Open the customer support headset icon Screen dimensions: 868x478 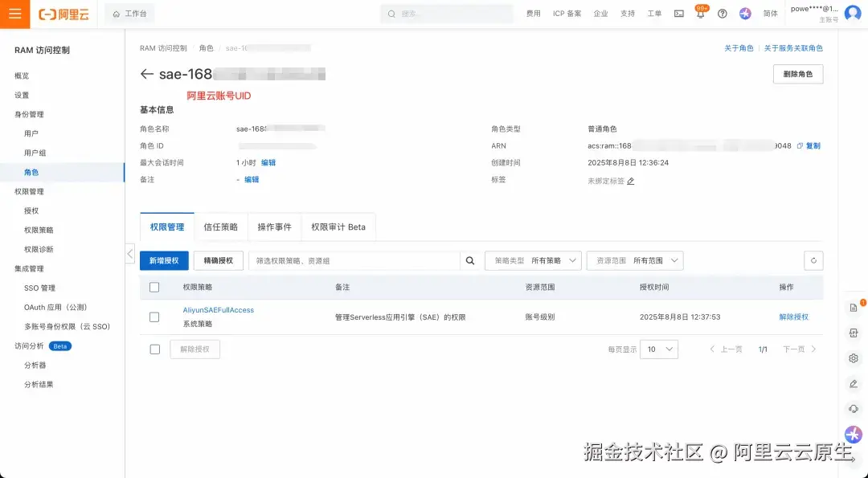click(x=853, y=409)
